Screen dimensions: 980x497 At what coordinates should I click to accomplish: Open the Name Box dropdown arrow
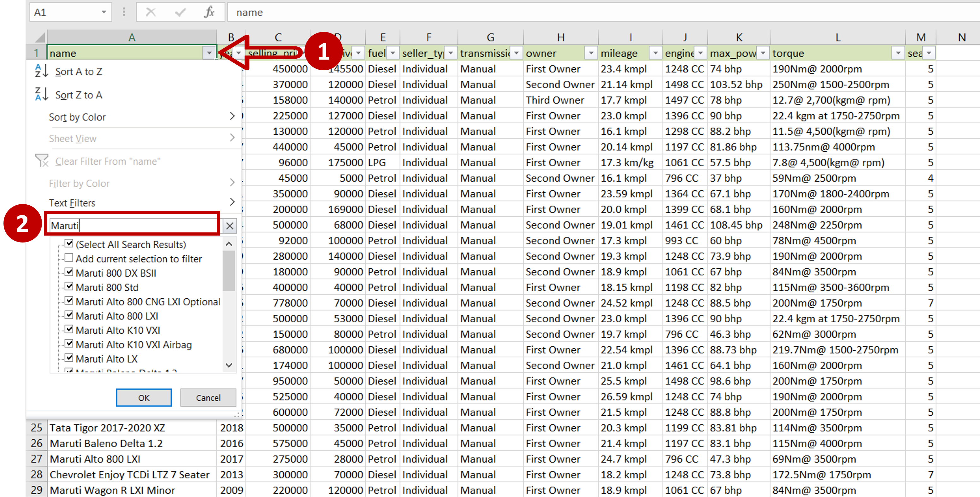(x=104, y=12)
